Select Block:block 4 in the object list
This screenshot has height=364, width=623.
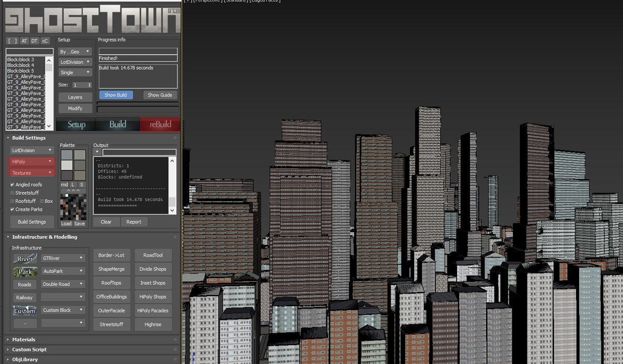click(x=21, y=65)
